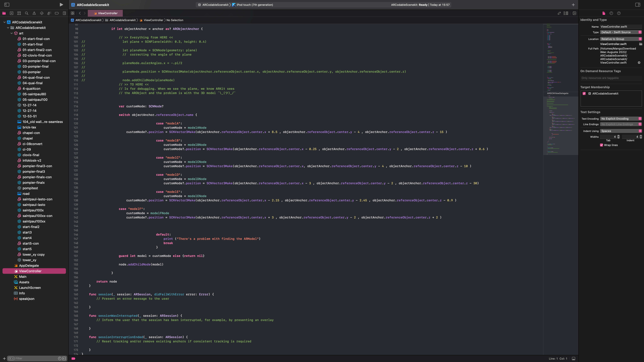Toggle the Wrap lines checkbox
This screenshot has height=362, width=644.
point(601,145)
